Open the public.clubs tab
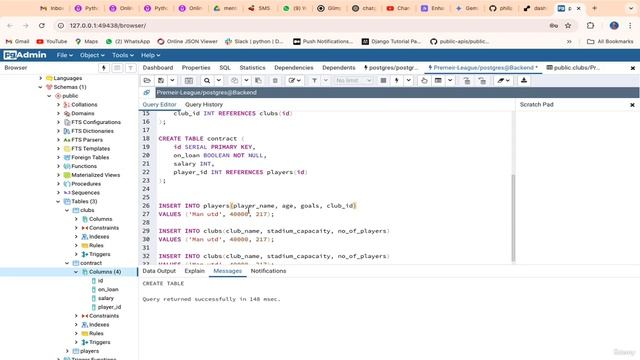The height and width of the screenshot is (360, 640). pyautogui.click(x=573, y=68)
